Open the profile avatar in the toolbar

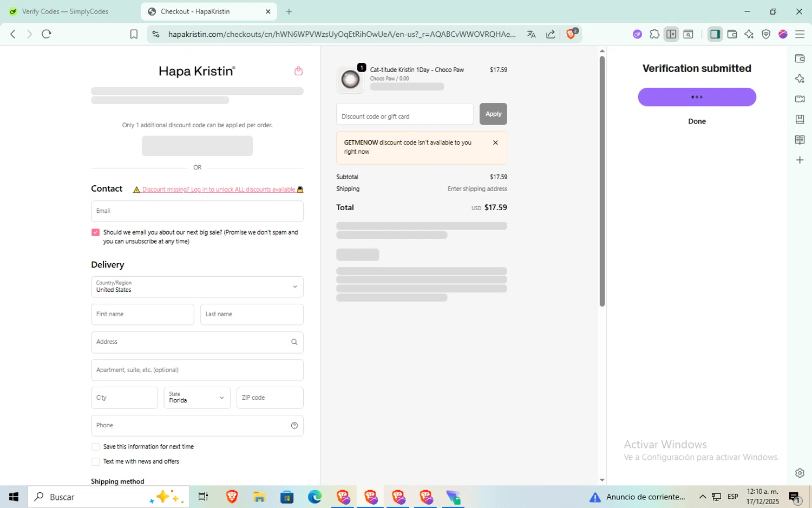point(783,34)
